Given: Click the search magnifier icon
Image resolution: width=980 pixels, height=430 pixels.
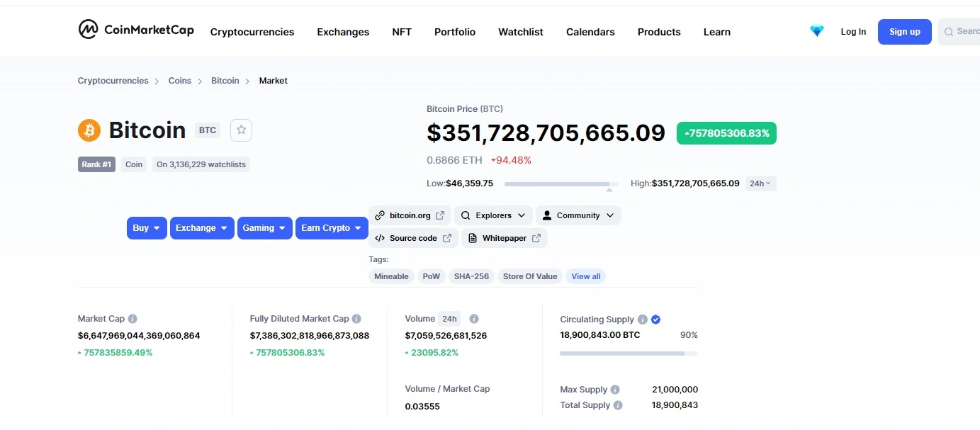Looking at the screenshot, I should point(948,32).
